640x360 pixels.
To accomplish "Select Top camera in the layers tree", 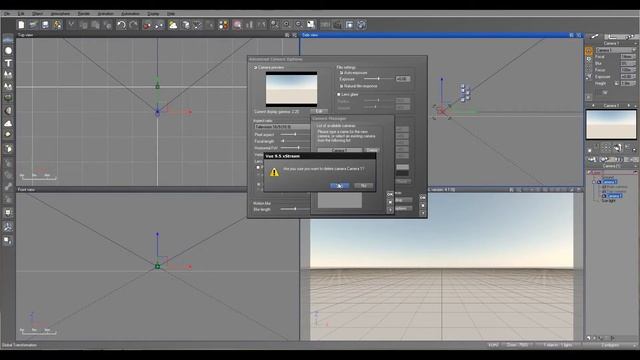I will point(616,191).
